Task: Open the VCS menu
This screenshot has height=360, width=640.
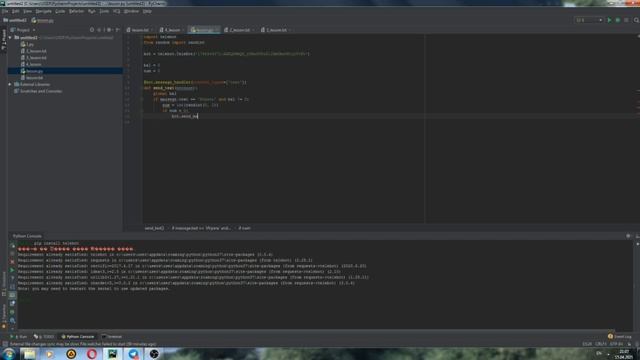Action: 117,11
